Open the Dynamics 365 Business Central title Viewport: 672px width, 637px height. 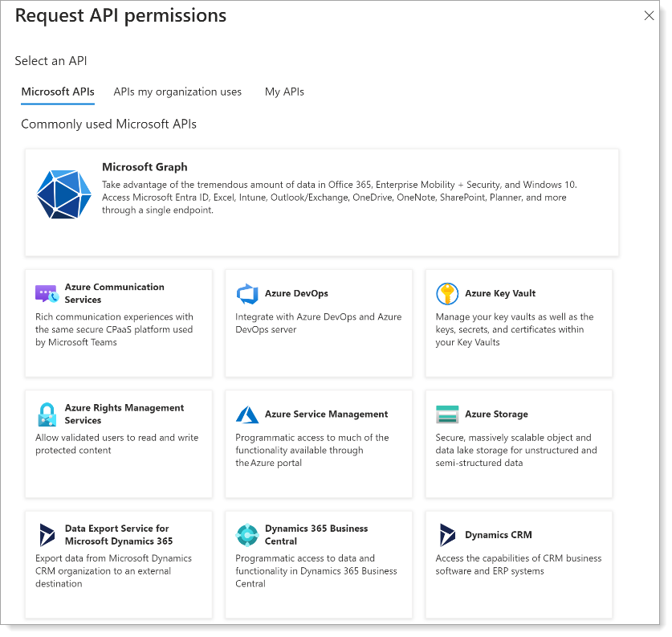[316, 534]
